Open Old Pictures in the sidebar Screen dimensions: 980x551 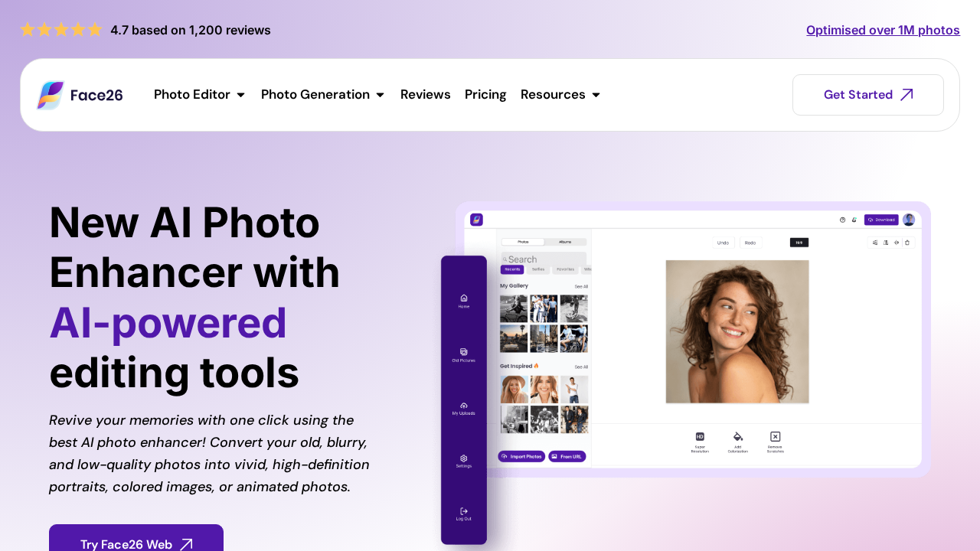(x=463, y=356)
